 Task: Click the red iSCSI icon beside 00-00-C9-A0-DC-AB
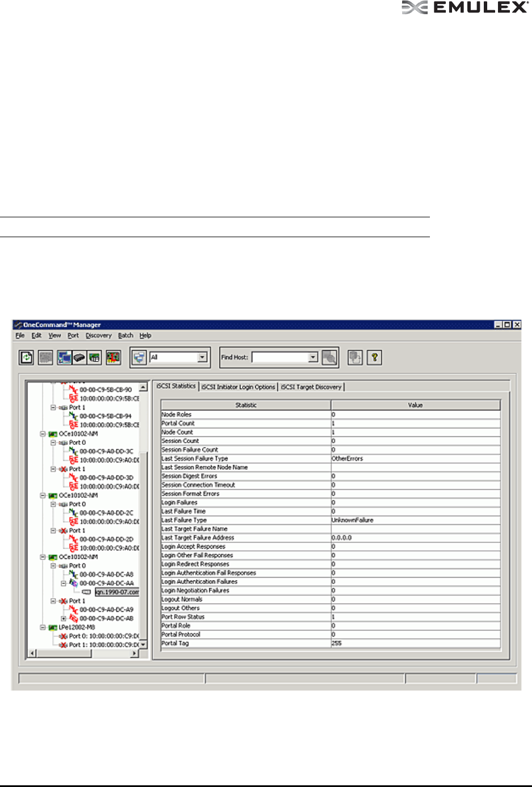click(74, 618)
